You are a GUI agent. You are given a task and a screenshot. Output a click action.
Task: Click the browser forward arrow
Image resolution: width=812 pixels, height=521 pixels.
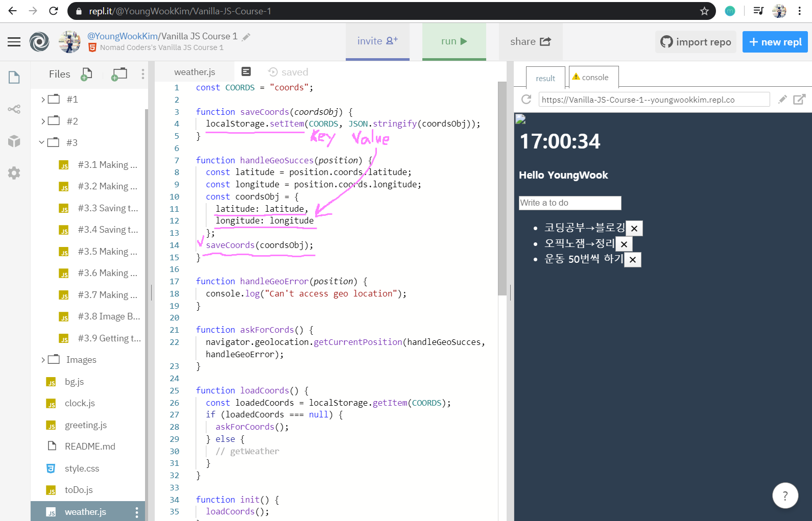pyautogui.click(x=33, y=11)
